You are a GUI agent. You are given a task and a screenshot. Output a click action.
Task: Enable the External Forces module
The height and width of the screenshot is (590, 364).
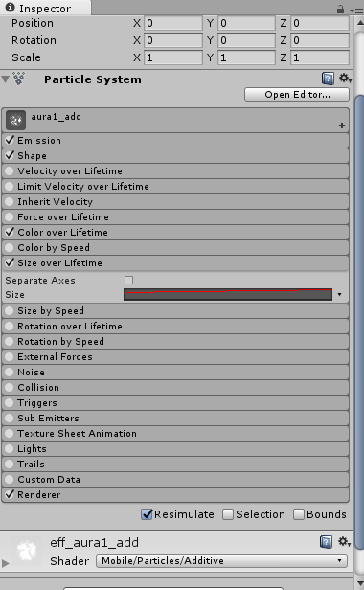click(10, 356)
